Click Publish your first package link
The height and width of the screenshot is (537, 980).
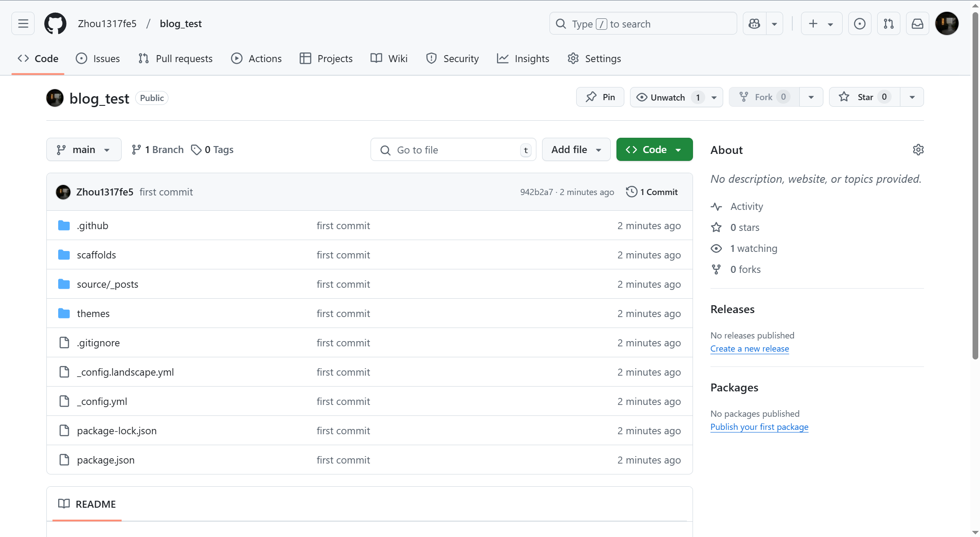(759, 427)
